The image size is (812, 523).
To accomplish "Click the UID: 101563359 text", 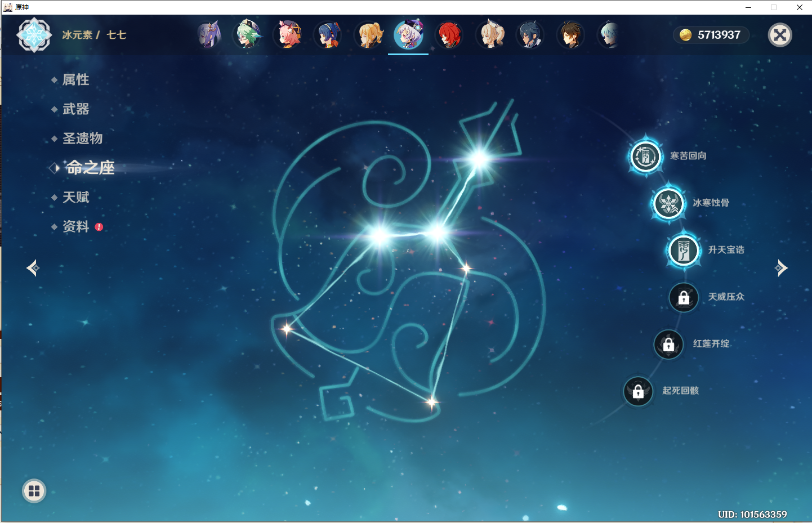I will click(x=752, y=515).
